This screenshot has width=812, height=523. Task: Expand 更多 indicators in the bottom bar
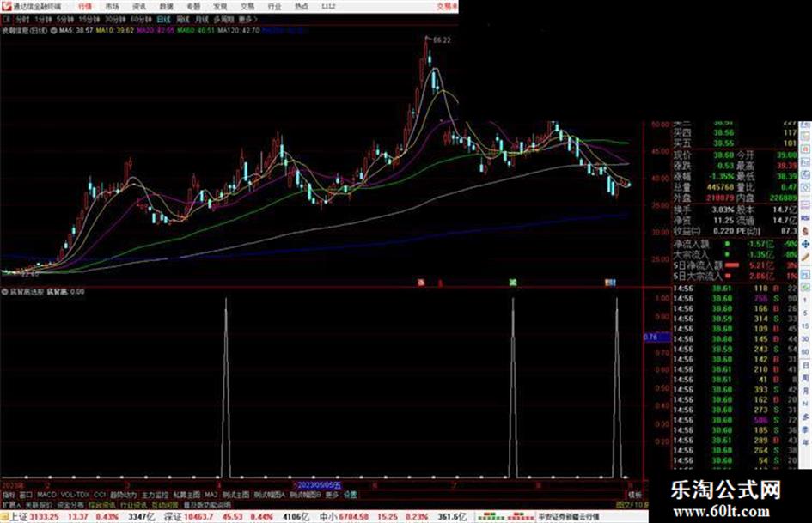pos(332,495)
